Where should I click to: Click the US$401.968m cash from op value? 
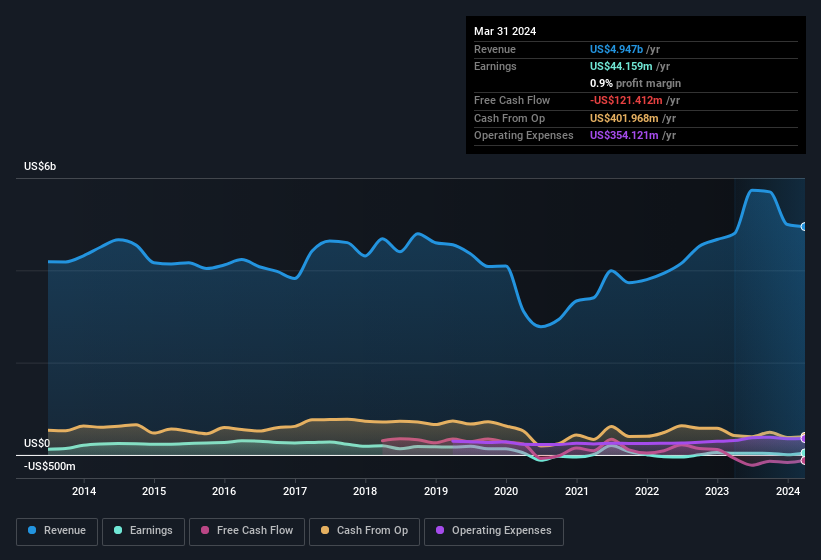point(624,118)
